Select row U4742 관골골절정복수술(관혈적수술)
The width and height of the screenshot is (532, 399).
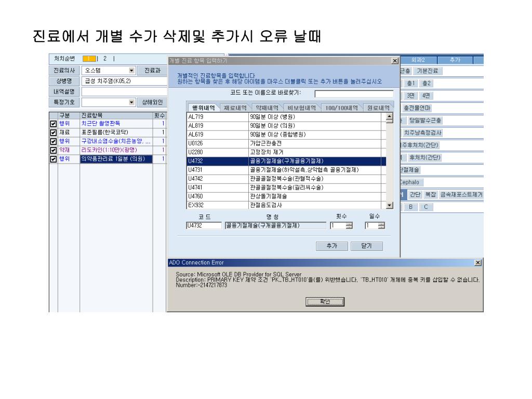[x=286, y=179]
